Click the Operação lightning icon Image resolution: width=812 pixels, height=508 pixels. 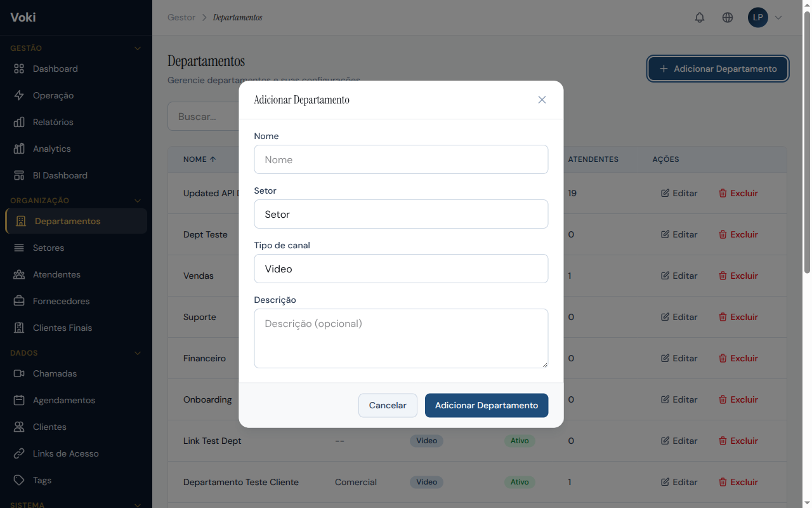[19, 95]
